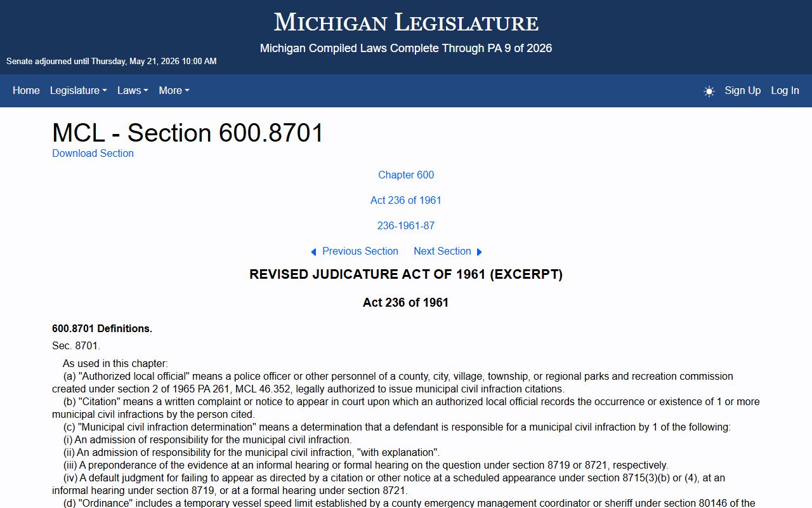This screenshot has width=812, height=508.
Task: Go to the Home page
Action: (26, 90)
